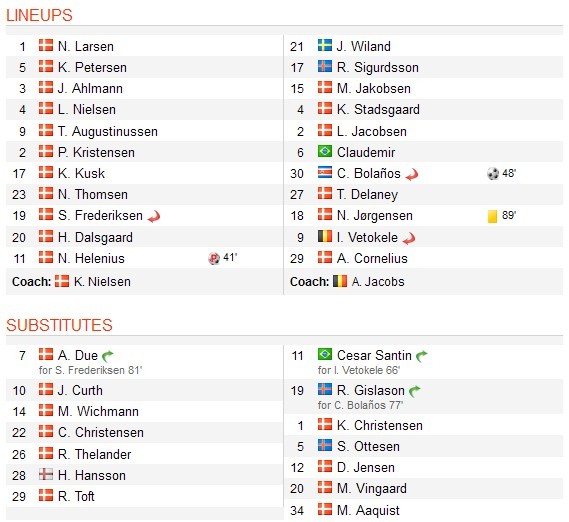Click green arrow next to R. Gislason
The height and width of the screenshot is (522, 569).
coord(414,391)
